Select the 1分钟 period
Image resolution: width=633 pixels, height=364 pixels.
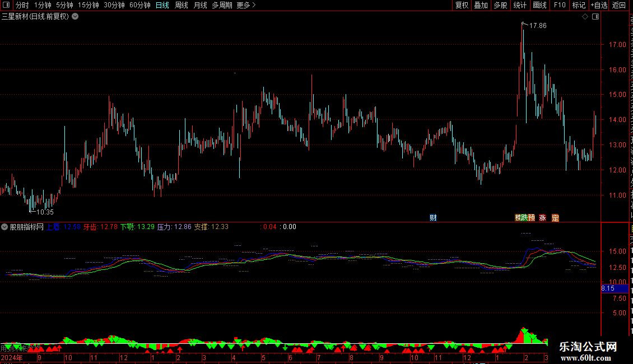(43, 5)
